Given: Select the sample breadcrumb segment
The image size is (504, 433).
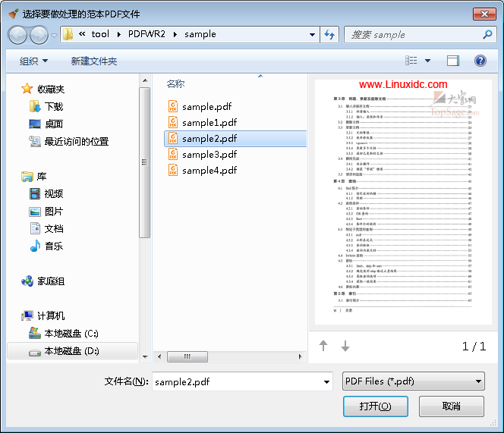Looking at the screenshot, I should (x=200, y=34).
